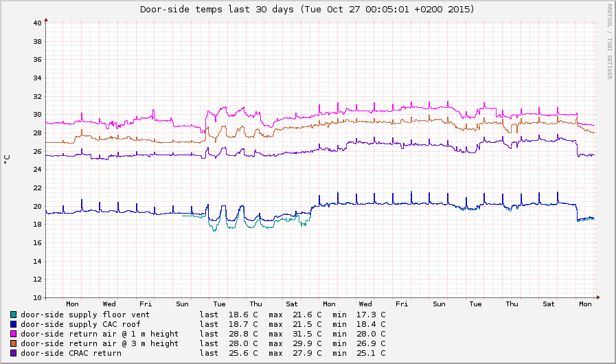Select the 'door-side CRAC return' legend label
This screenshot has width=616, height=364.
point(71,353)
